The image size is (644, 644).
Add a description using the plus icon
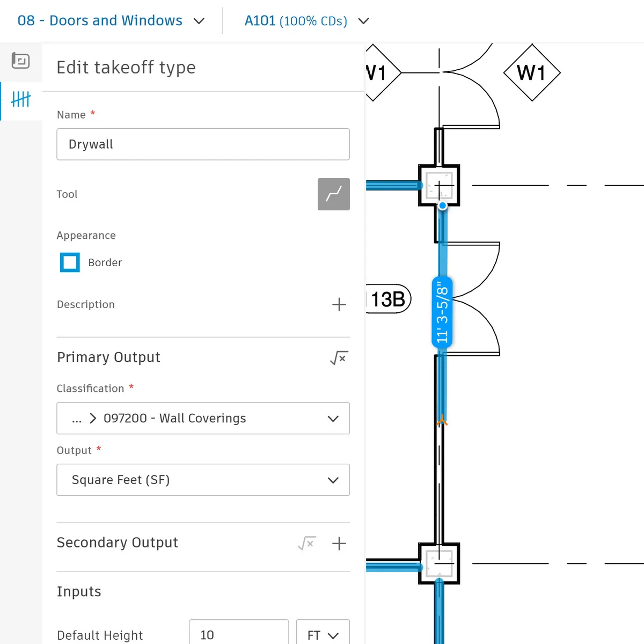pyautogui.click(x=339, y=305)
